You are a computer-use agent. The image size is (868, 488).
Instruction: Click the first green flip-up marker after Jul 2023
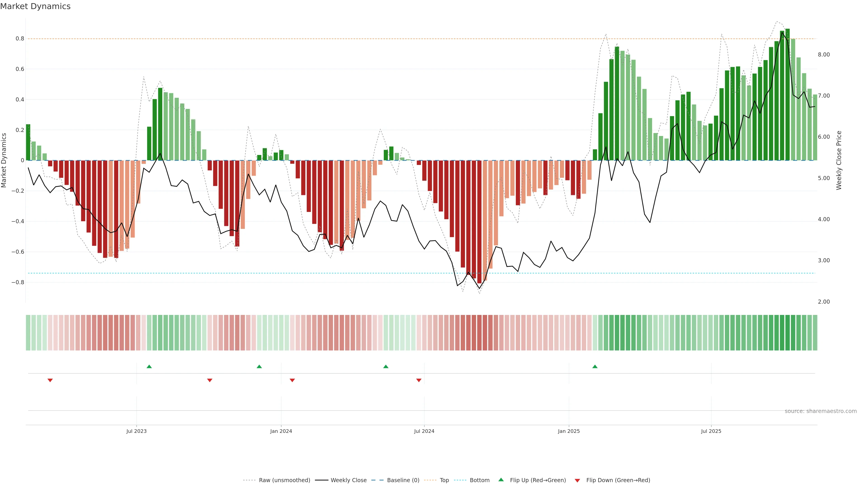149,366
